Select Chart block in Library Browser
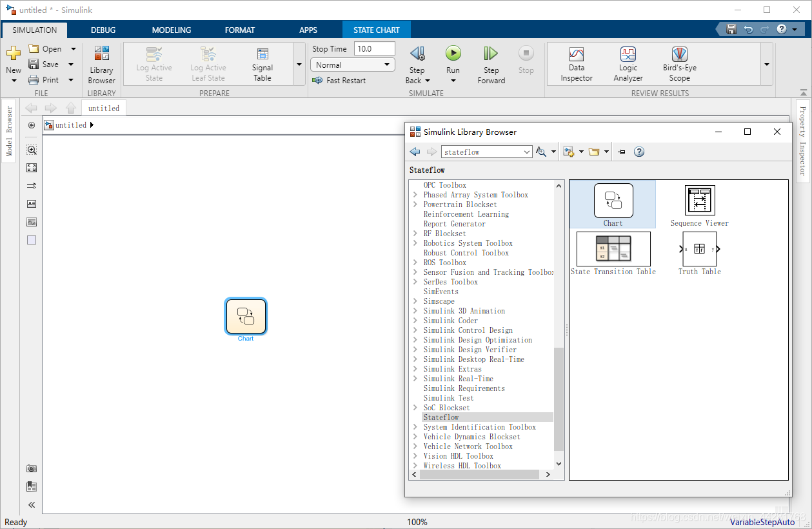812x529 pixels. coord(613,204)
